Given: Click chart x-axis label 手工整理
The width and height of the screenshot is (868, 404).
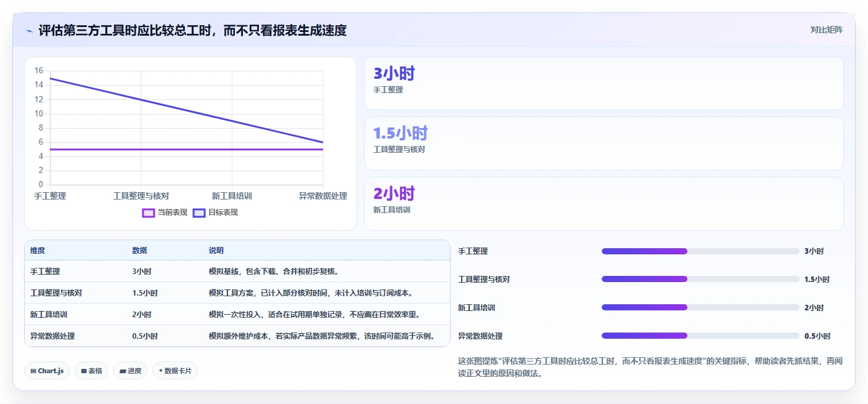Looking at the screenshot, I should pyautogui.click(x=50, y=196).
